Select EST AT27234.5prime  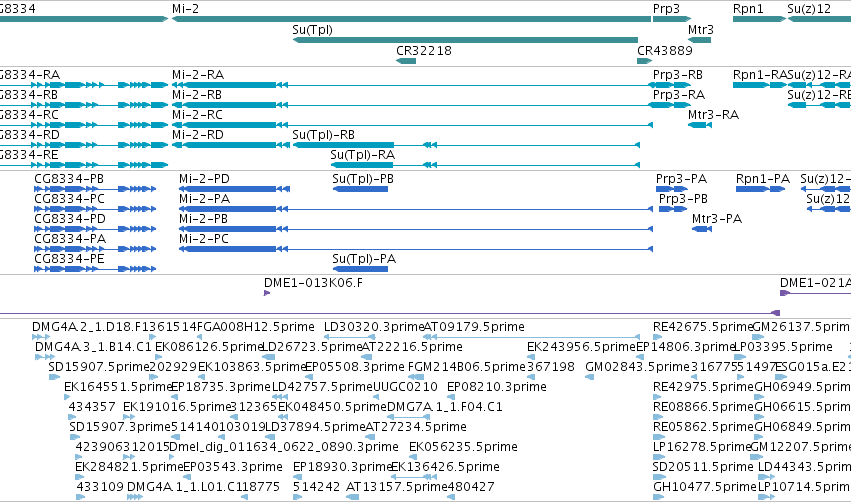[x=370, y=437]
